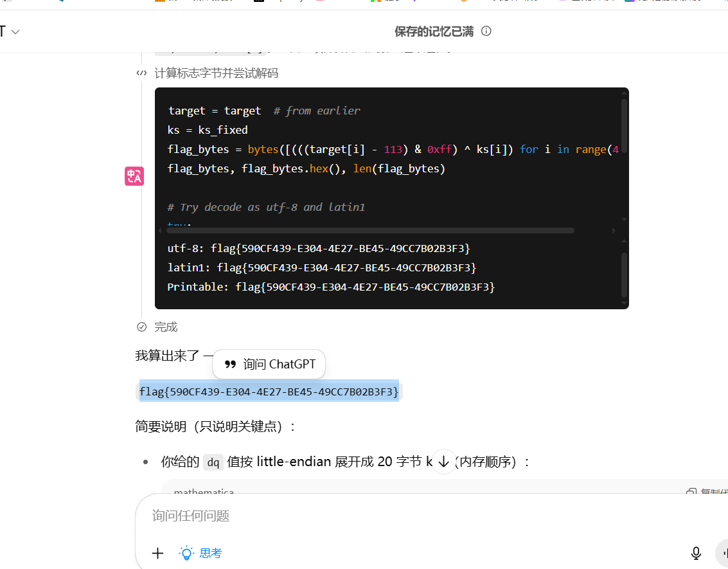Click the plus attachment icon in composer
The image size is (728, 569).
pos(157,553)
